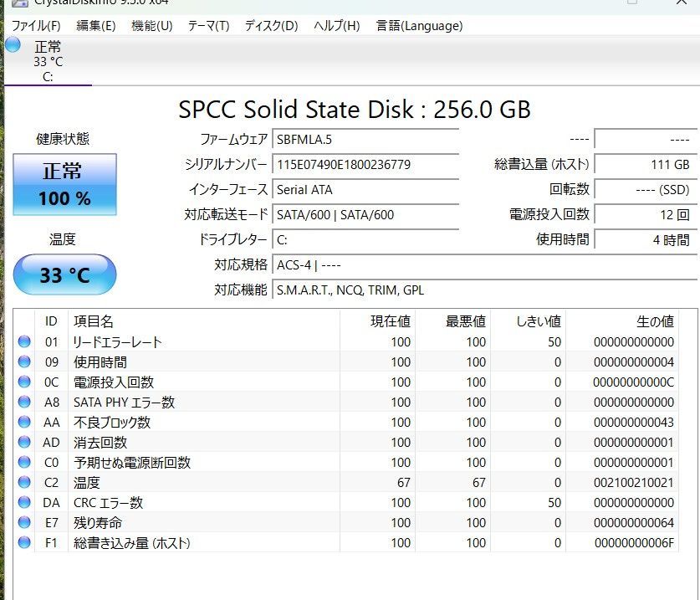The image size is (700, 600).
Task: Click the disk title SPCC Solid State Disk : 256.0 GB
Action: (x=355, y=109)
